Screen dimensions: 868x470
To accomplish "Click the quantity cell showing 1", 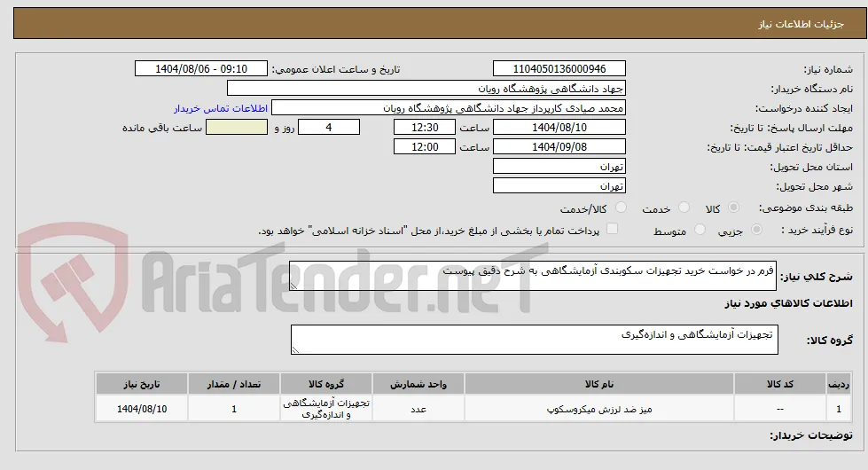I will pos(234,409).
